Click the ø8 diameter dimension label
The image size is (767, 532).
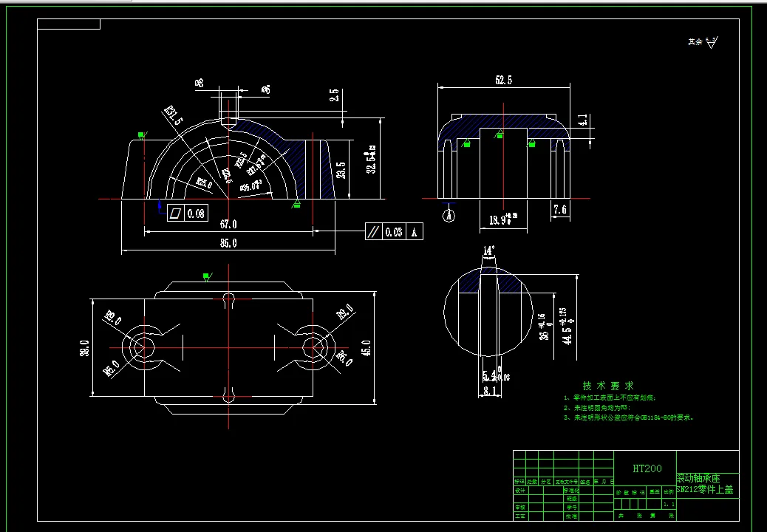click(x=199, y=83)
